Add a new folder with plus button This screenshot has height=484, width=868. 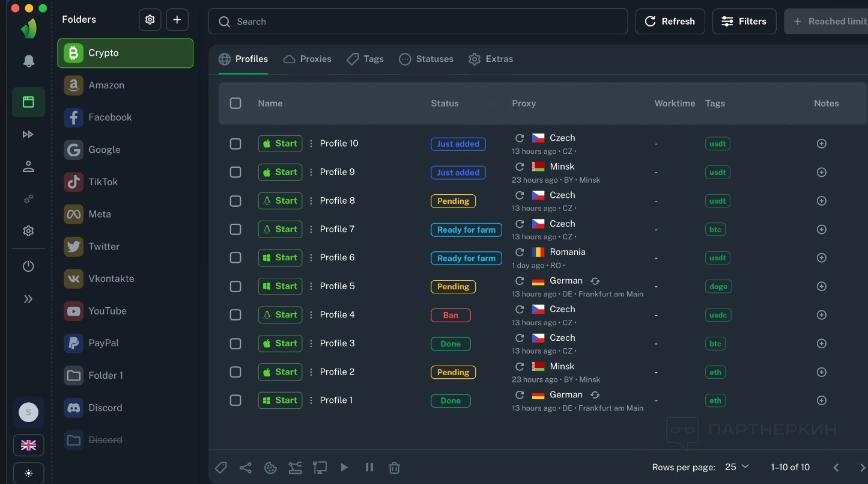pyautogui.click(x=177, y=20)
